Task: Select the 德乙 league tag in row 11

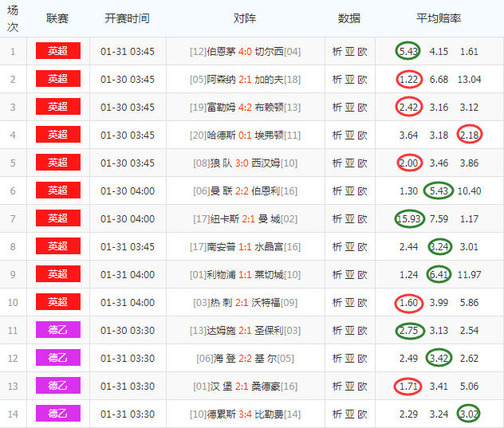Action: [58, 330]
